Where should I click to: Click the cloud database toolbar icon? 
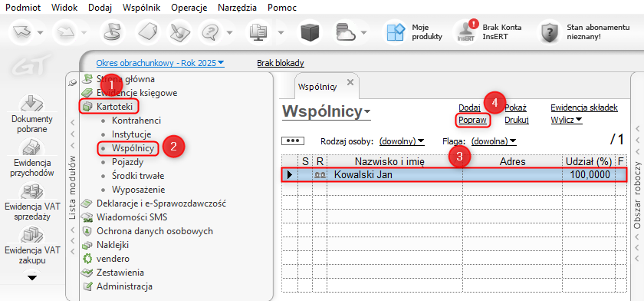click(346, 31)
